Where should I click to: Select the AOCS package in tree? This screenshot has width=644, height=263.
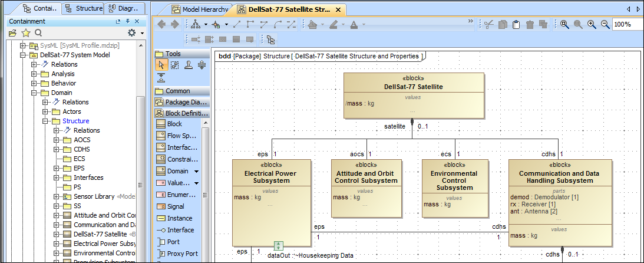[82, 140]
